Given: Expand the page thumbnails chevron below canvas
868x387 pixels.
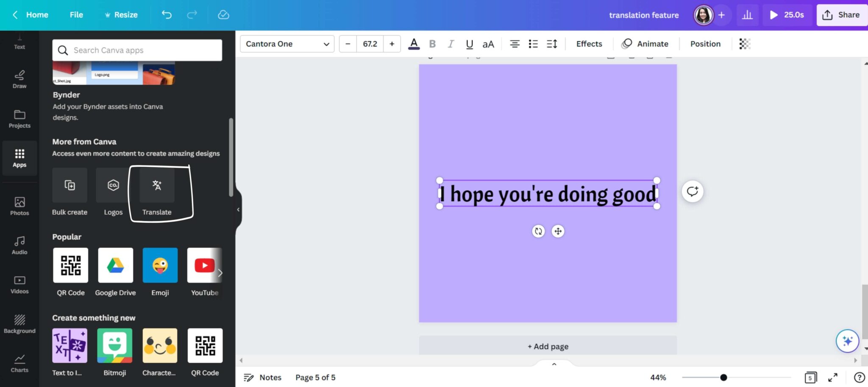Looking at the screenshot, I should (554, 364).
